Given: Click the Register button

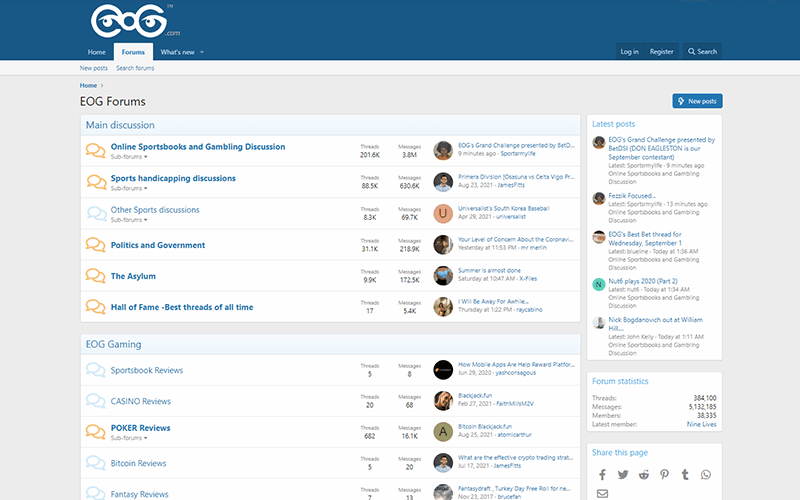Looking at the screenshot, I should (x=661, y=52).
